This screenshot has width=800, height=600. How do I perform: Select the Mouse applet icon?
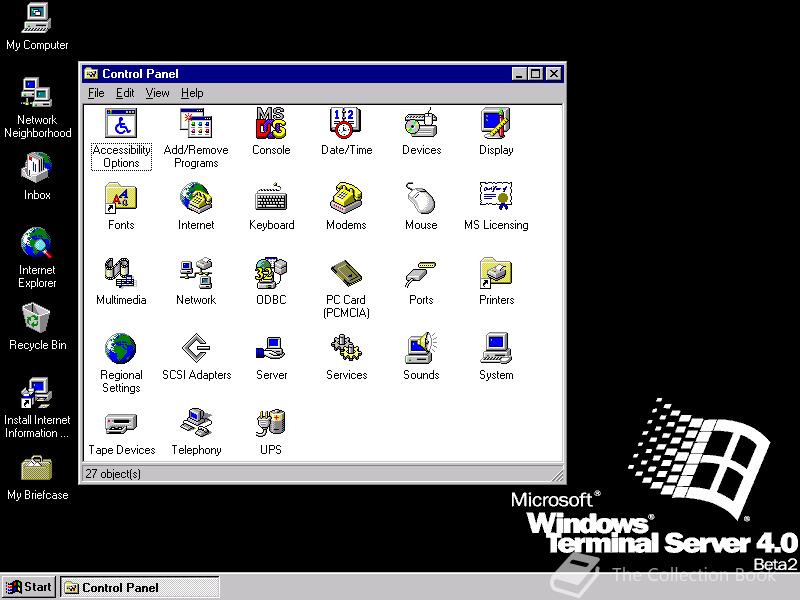(421, 198)
